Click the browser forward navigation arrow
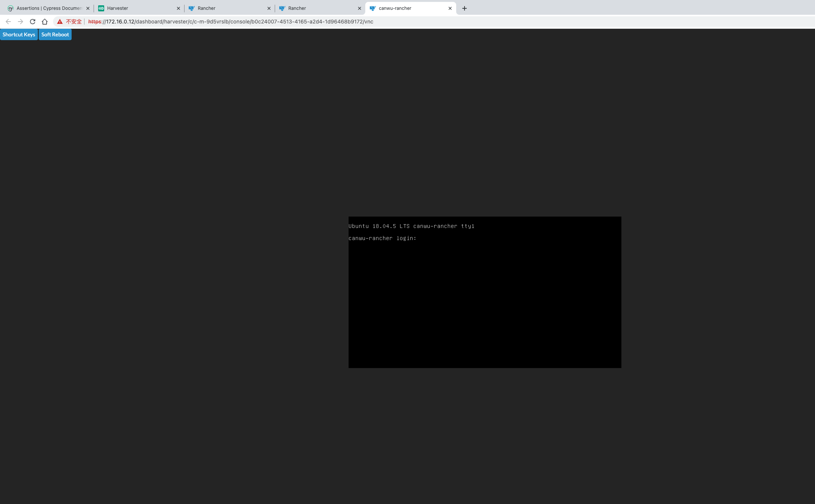The width and height of the screenshot is (815, 504). (20, 22)
